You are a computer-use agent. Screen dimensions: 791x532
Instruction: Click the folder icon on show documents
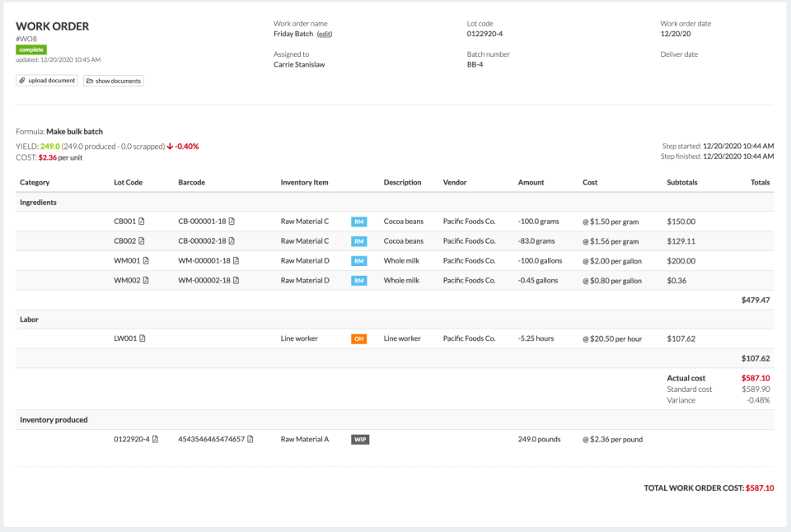point(91,80)
